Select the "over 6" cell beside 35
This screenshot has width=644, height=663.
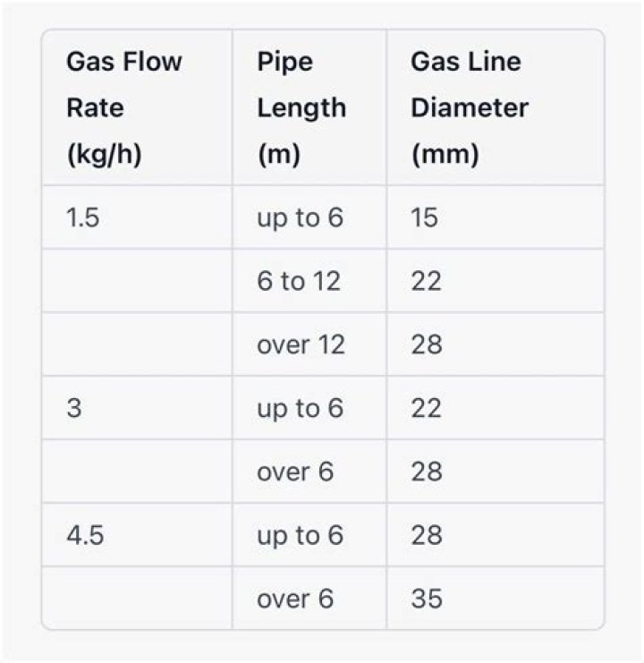[295, 599]
